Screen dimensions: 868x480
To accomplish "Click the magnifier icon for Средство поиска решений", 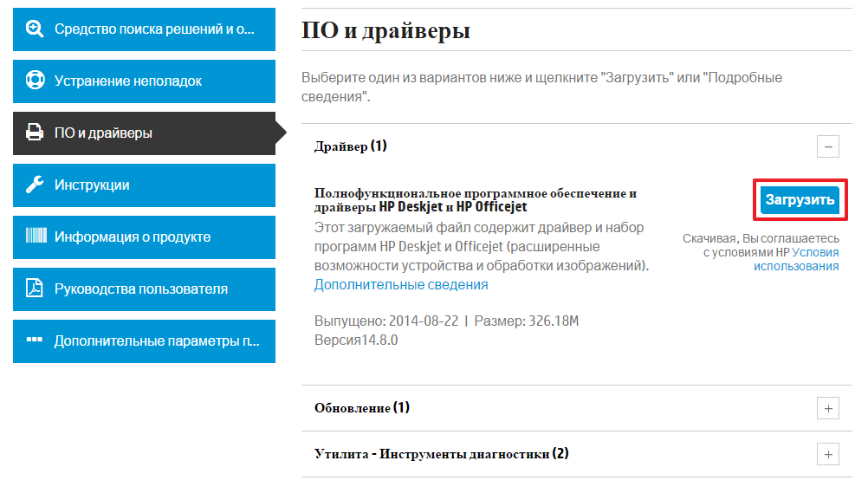I will coord(35,29).
